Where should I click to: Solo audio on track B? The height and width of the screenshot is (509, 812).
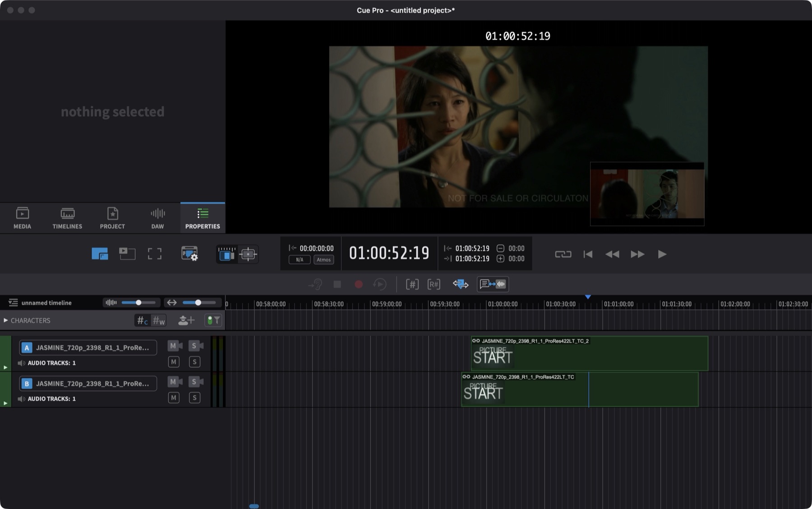pyautogui.click(x=194, y=398)
